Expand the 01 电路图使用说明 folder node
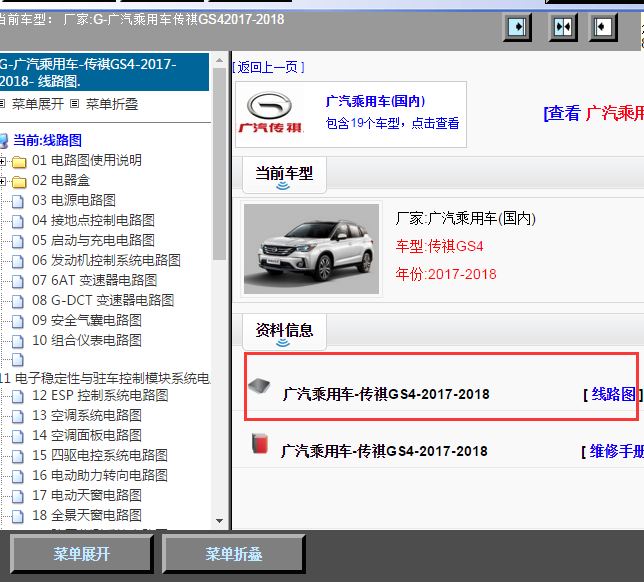Viewport: 644px width, 584px height. coord(2,161)
